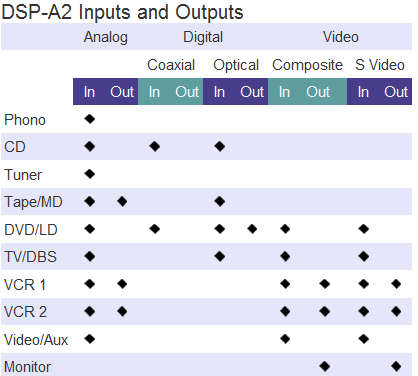Image resolution: width=418 pixels, height=376 pixels.
Task: Click the DSP-A2 Inputs and Outputs title
Action: point(123,12)
